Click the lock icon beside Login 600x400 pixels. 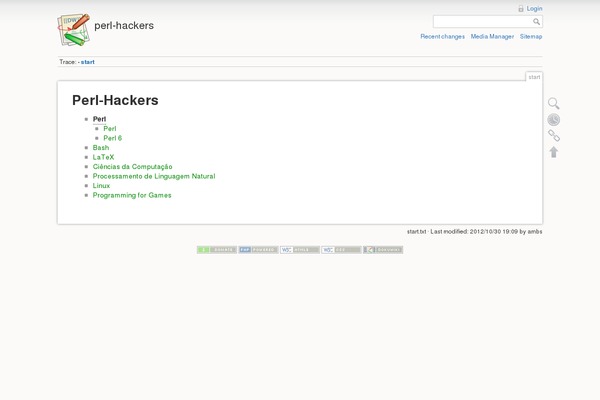(521, 8)
